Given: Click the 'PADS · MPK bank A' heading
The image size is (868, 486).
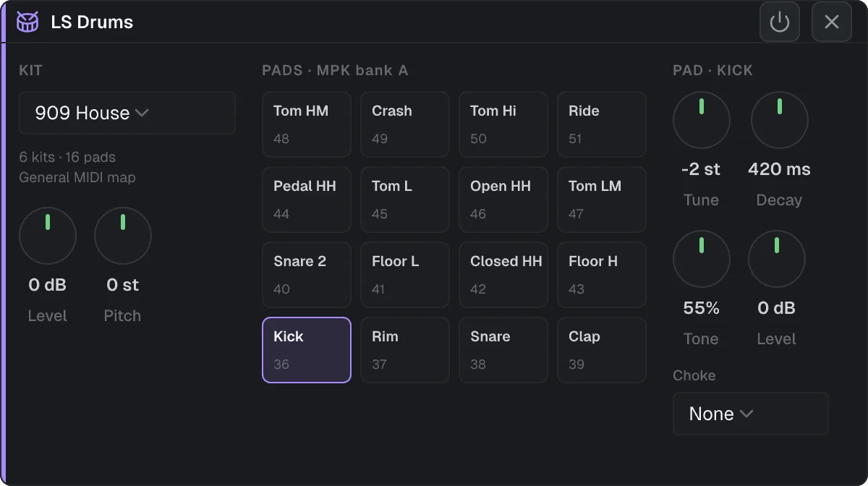Looking at the screenshot, I should tap(335, 70).
